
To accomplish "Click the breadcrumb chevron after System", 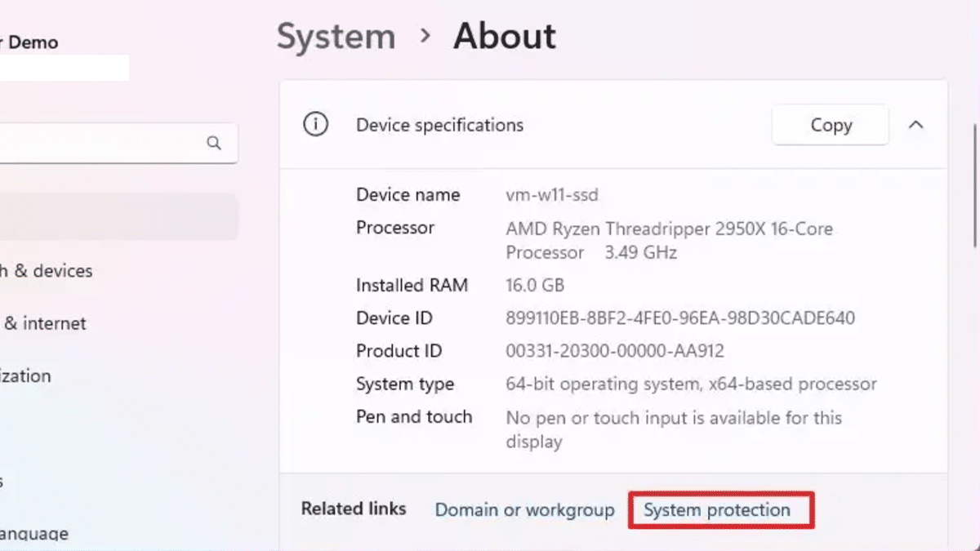I will click(425, 37).
